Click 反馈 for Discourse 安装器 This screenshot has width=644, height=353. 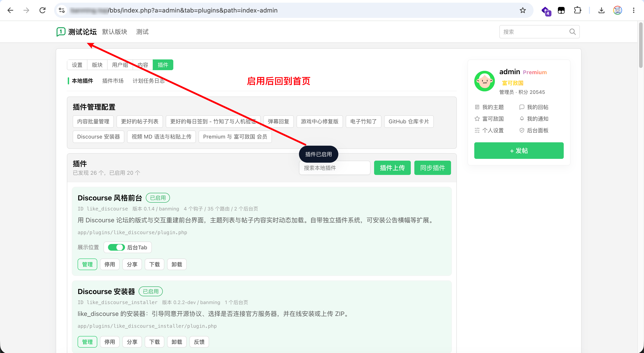tap(199, 342)
